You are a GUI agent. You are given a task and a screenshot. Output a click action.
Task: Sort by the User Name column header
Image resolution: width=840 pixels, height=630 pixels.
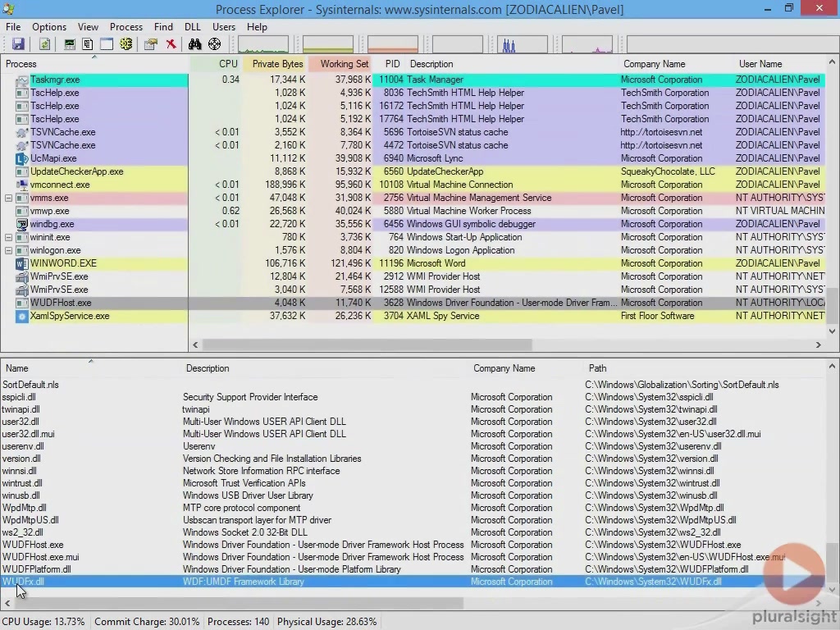point(779,64)
